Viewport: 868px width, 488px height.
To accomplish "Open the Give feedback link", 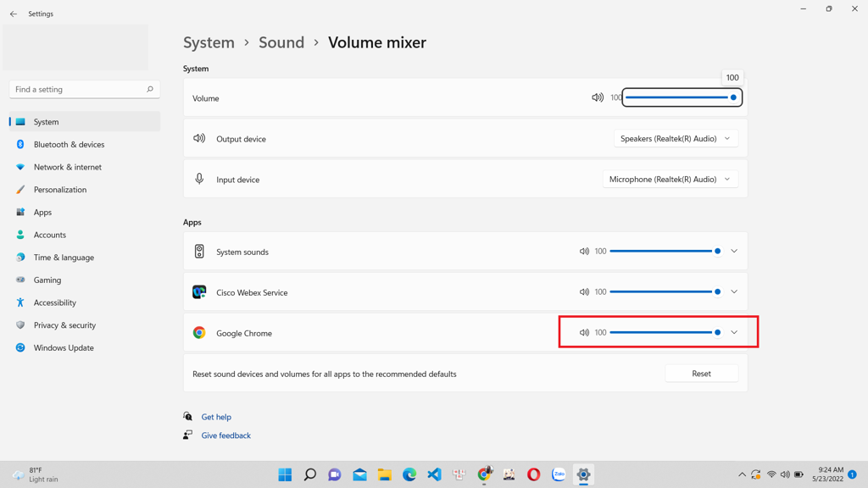I will pyautogui.click(x=225, y=435).
